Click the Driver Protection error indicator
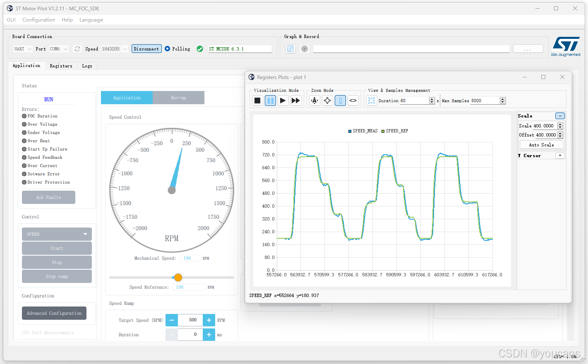The width and height of the screenshot is (588, 364). (x=24, y=182)
